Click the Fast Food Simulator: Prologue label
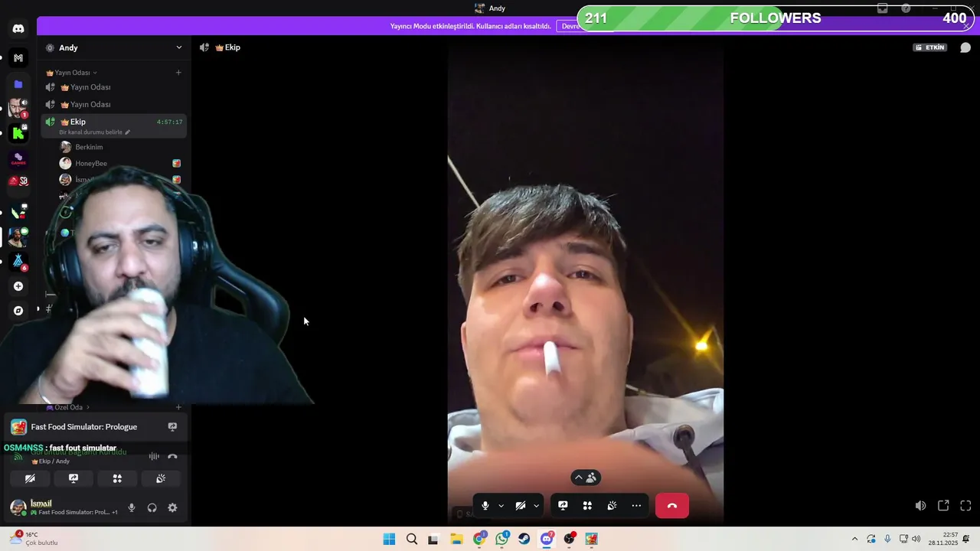This screenshot has height=551, width=980. [84, 427]
